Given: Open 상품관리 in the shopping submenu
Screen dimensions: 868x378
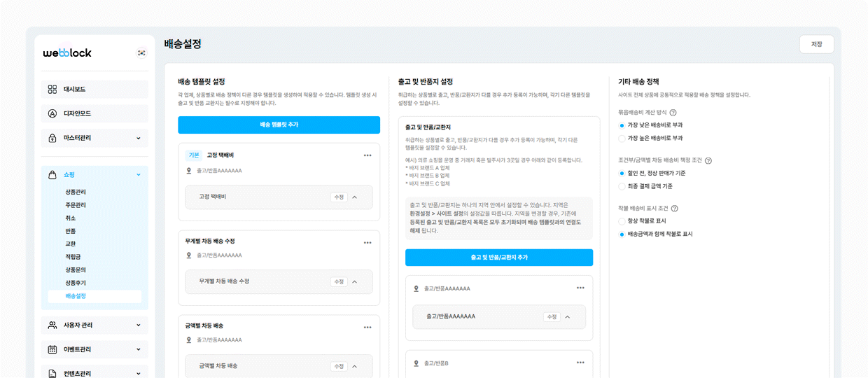Looking at the screenshot, I should point(76,192).
